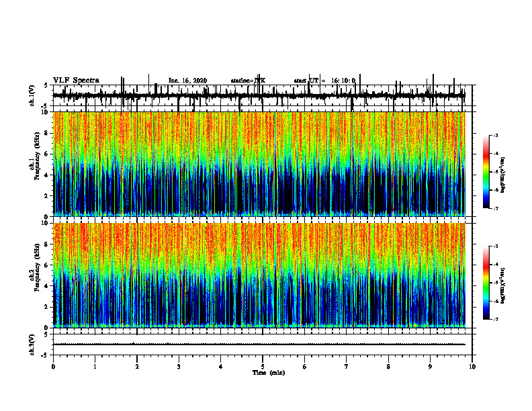Click the 'Time (min)' x-axis label

click(269, 373)
